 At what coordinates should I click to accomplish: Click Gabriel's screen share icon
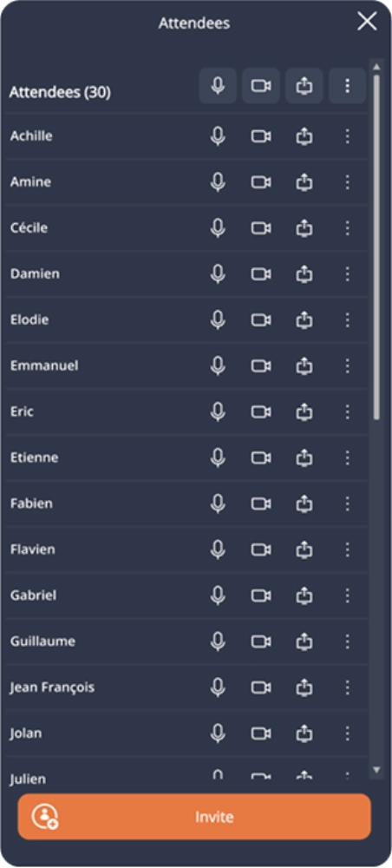[x=304, y=595]
